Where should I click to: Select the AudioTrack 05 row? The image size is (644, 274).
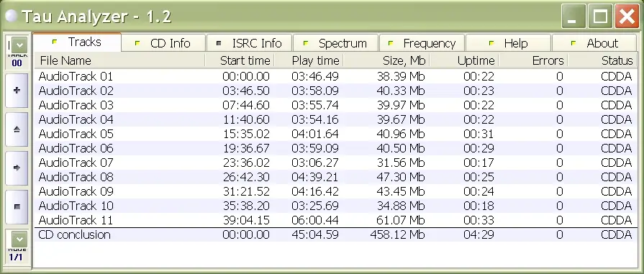tap(335, 134)
